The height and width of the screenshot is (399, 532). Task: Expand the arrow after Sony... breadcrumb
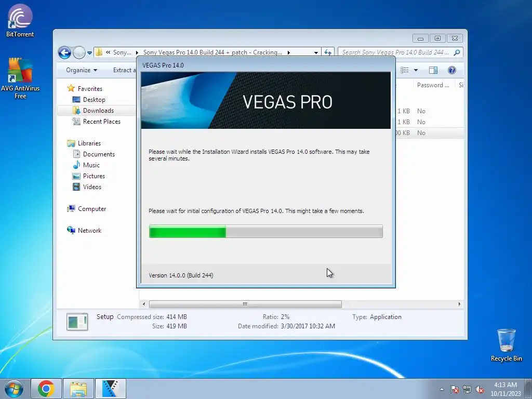[137, 52]
